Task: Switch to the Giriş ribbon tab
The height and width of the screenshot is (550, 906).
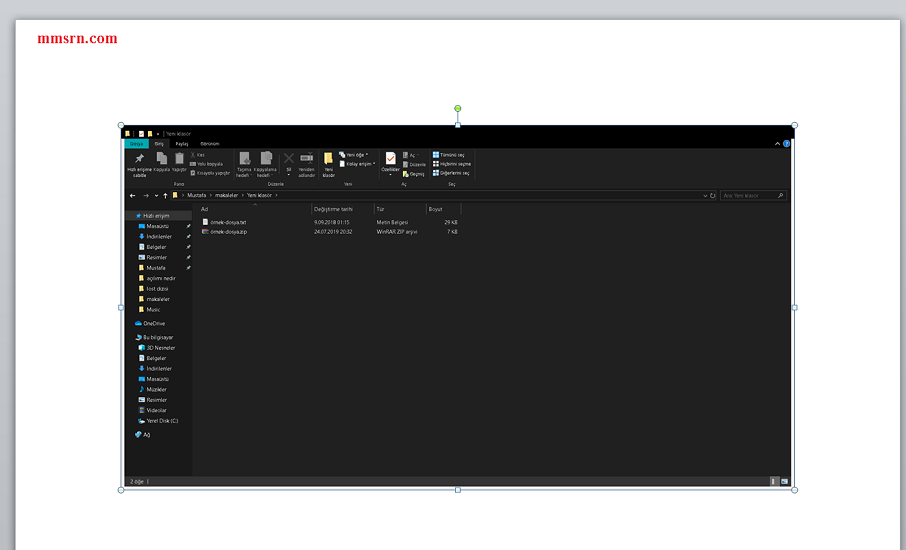Action: pos(159,144)
